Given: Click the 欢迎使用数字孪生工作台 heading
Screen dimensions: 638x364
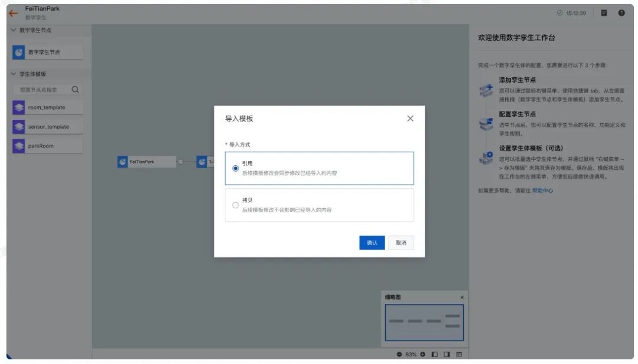Looking at the screenshot, I should click(x=516, y=37).
